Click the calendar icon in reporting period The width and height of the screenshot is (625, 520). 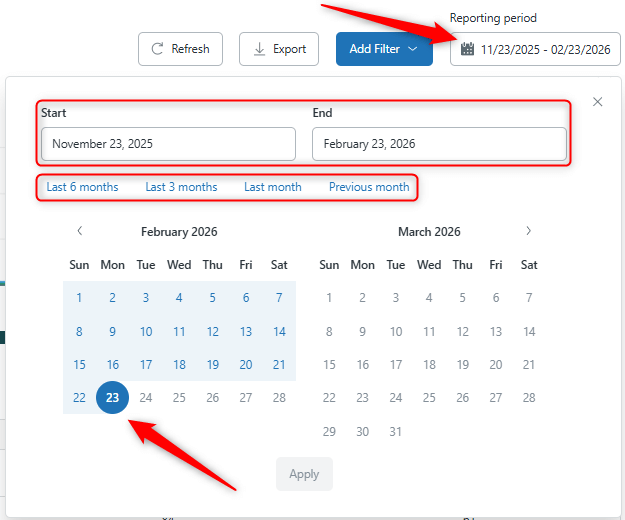point(467,49)
